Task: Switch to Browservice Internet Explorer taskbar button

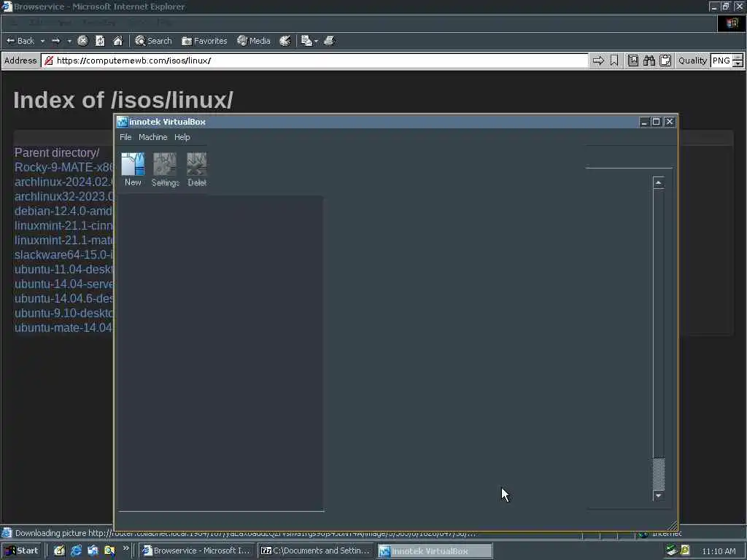Action: click(x=197, y=551)
